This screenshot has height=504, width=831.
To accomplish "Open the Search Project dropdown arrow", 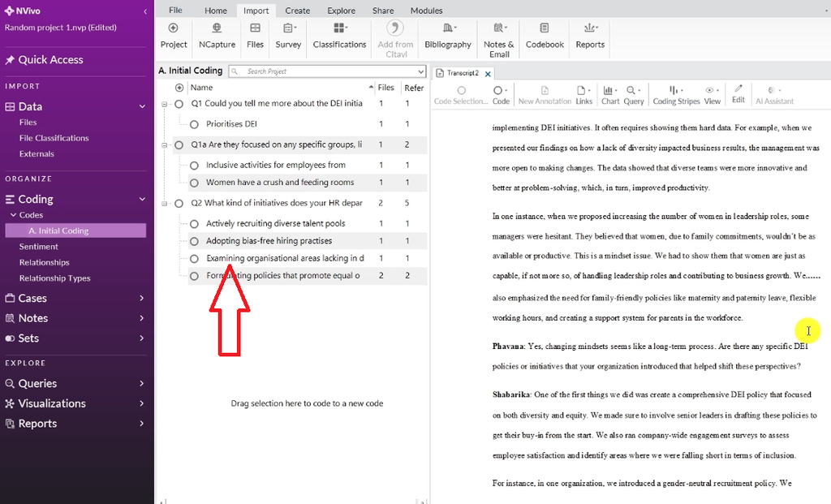I will coord(421,71).
